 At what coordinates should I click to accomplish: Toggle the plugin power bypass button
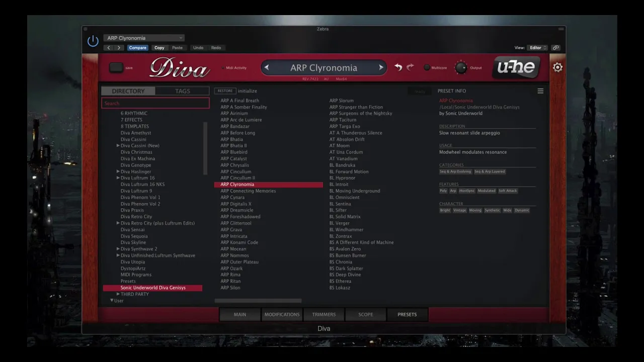point(93,41)
